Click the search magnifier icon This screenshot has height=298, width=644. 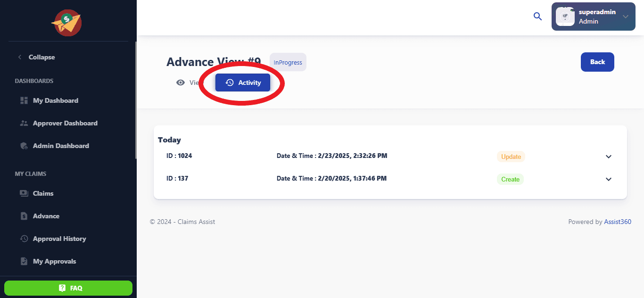(537, 17)
